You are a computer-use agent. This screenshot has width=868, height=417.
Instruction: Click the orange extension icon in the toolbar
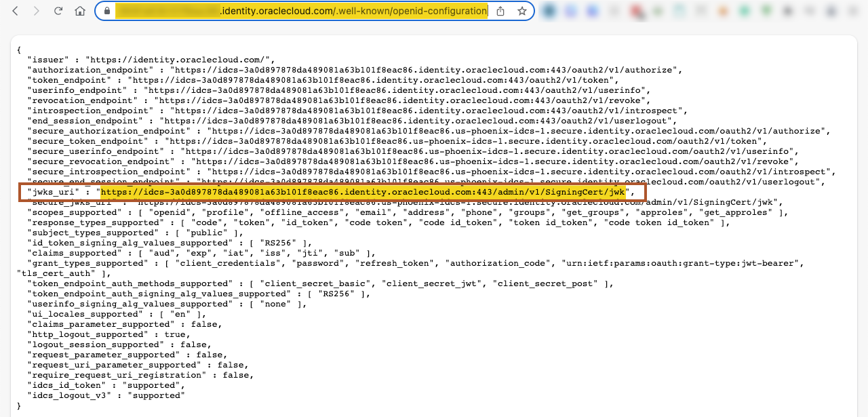tap(723, 11)
